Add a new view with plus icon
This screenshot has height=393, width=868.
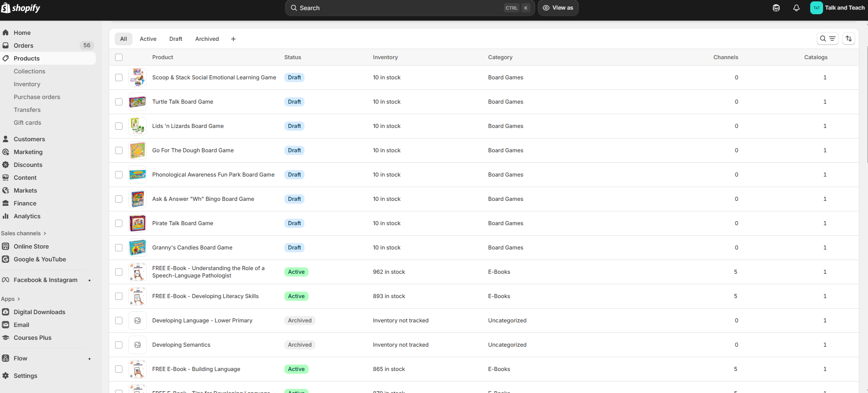[233, 39]
